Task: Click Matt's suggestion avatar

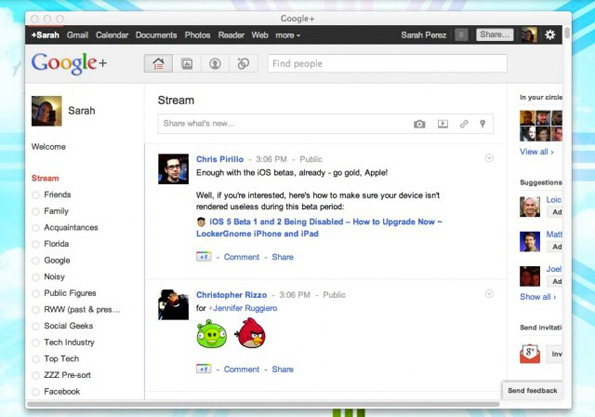Action: 530,242
